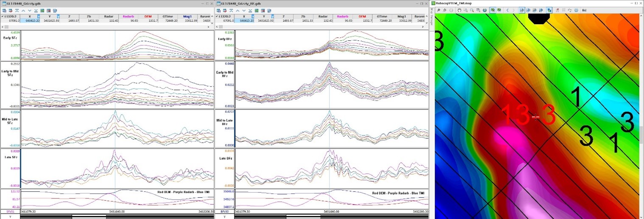Click first pointer tool icon in map toolbar

pyautogui.click(x=438, y=10)
